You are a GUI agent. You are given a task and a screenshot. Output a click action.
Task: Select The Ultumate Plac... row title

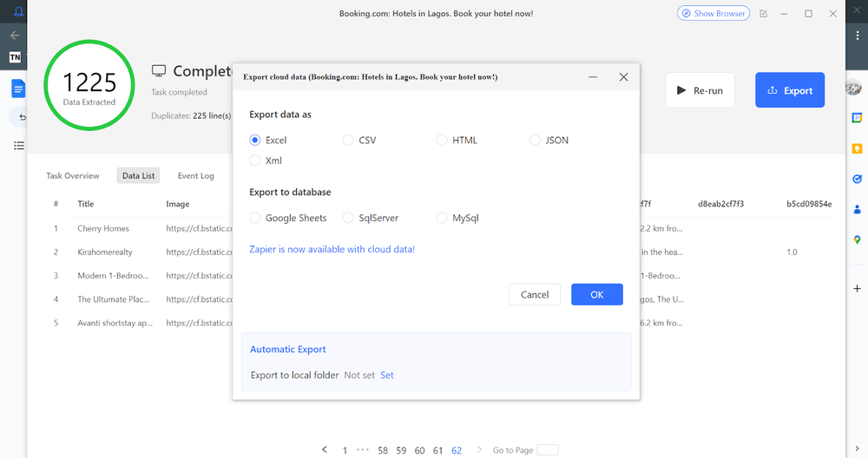(x=113, y=299)
